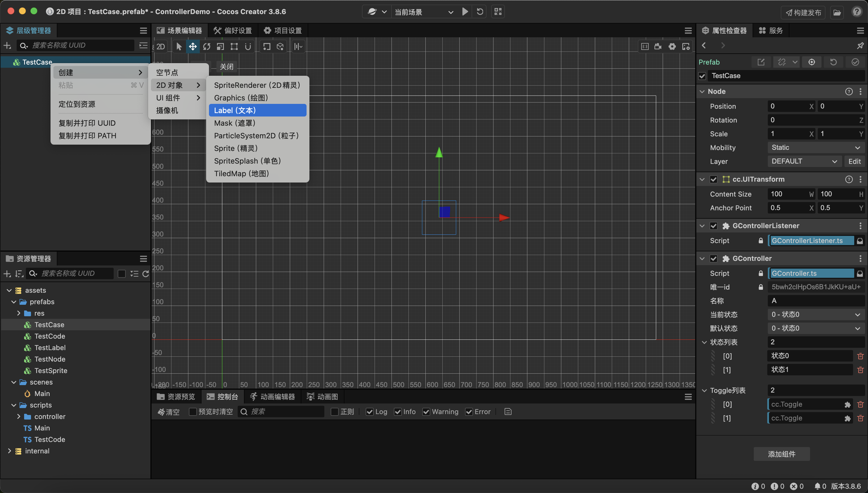Click the pin icon in inspector panel
This screenshot has height=493, width=868.
click(860, 45)
